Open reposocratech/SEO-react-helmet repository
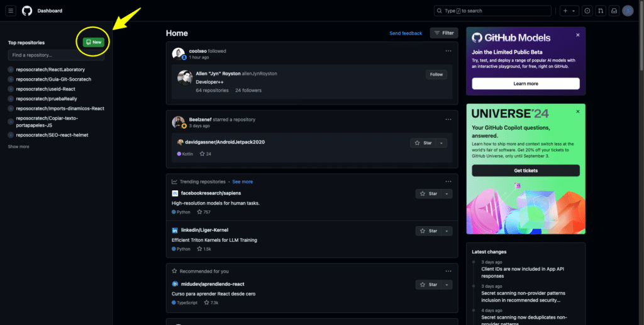644x325 pixels. [52, 135]
